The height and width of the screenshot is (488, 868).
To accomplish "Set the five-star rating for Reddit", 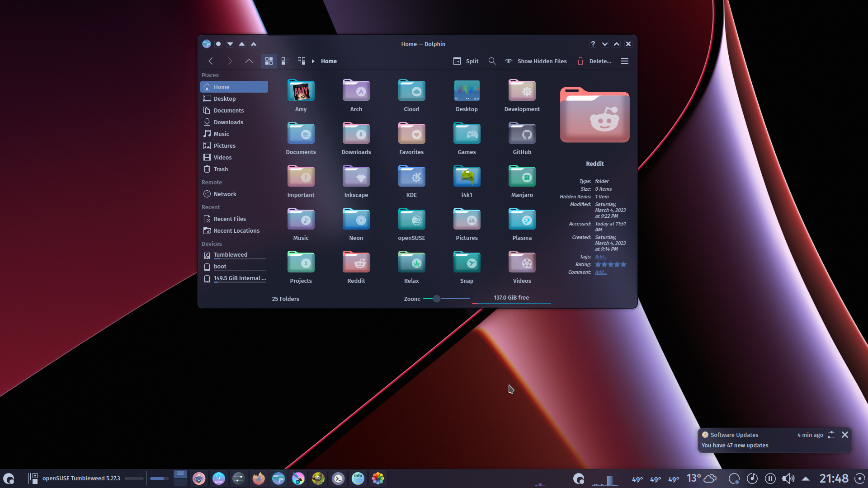I will coord(623,264).
